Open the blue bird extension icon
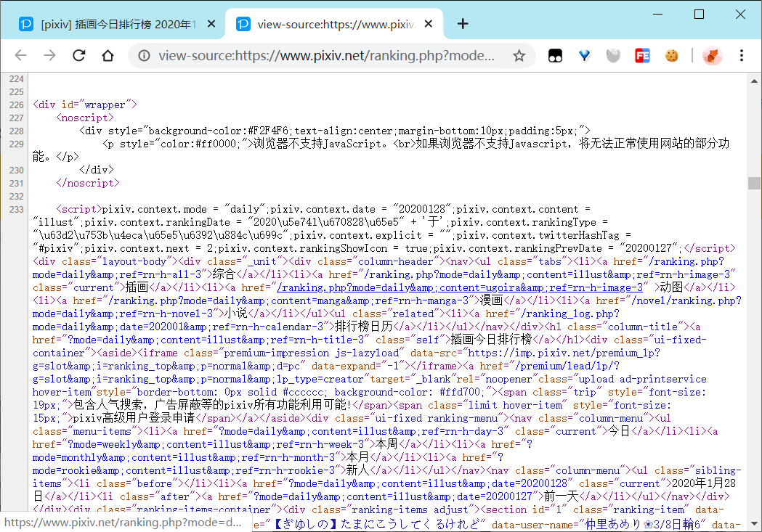Image resolution: width=762 pixels, height=532 pixels. point(584,56)
